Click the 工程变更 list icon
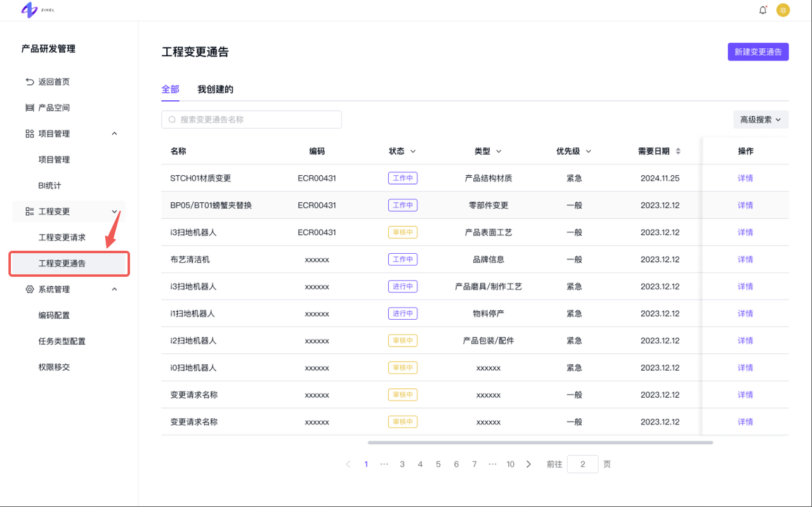The height and width of the screenshot is (507, 812). tap(29, 211)
